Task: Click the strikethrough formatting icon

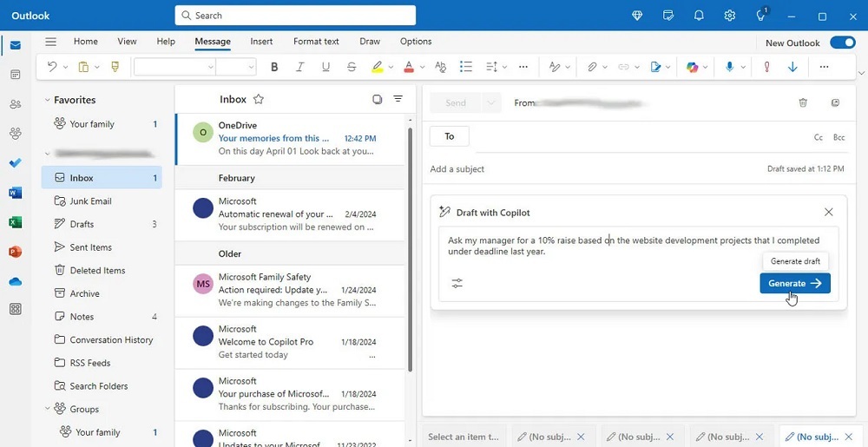Action: [352, 67]
